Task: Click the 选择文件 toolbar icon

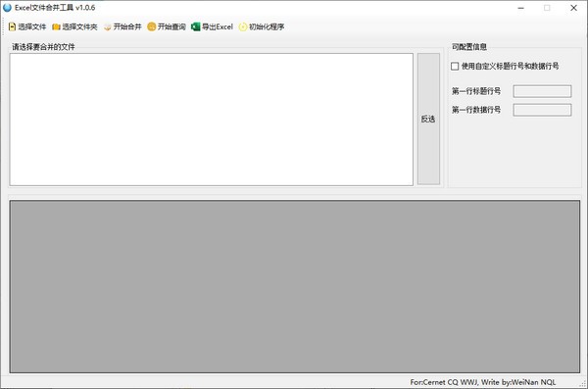Action: pyautogui.click(x=12, y=26)
